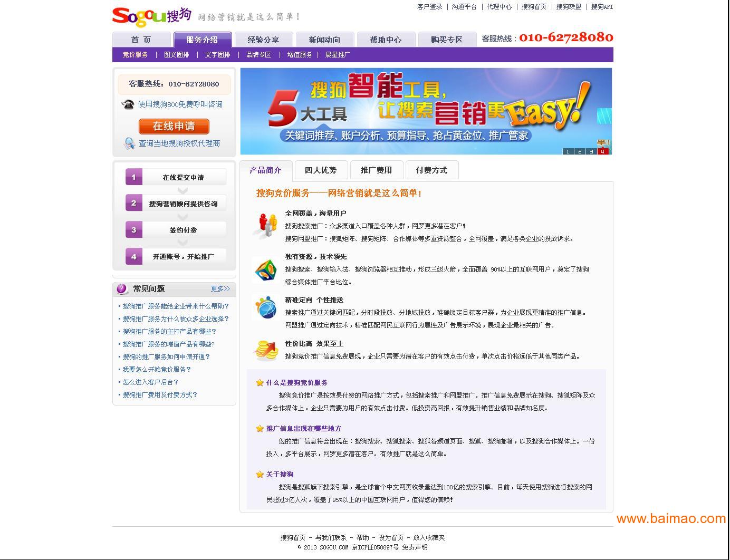Image resolution: width=730 pixels, height=560 pixels.
Task: Open FAQ 搜狗推广服务的增值产品有哪些?
Action: click(x=168, y=344)
